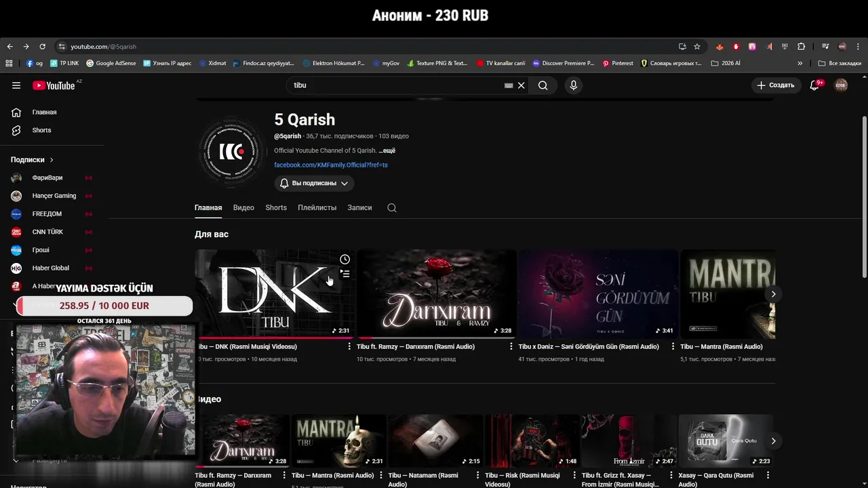868x488 pixels.
Task: Add DNK video to queue
Action: click(345, 274)
